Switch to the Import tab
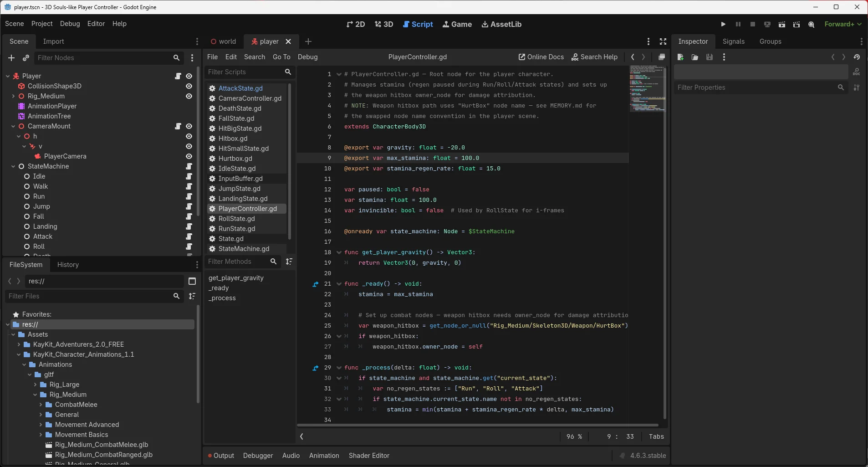The width and height of the screenshot is (868, 467). coord(53,41)
